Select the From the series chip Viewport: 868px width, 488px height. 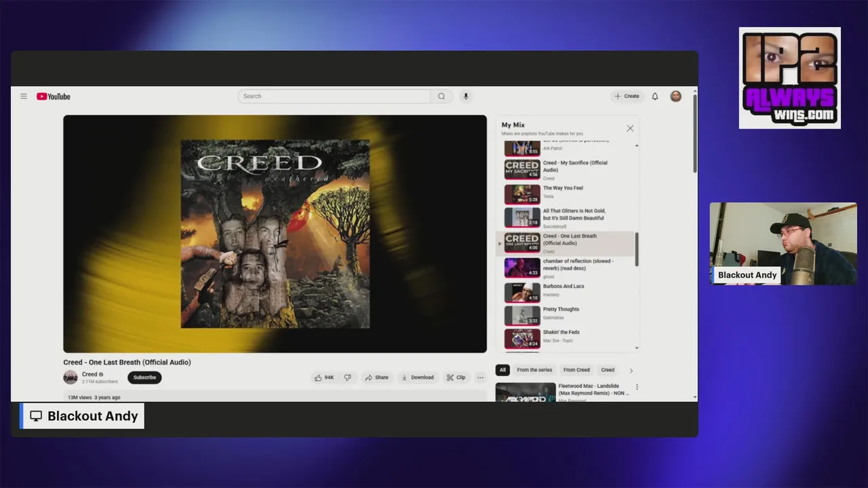tap(534, 370)
